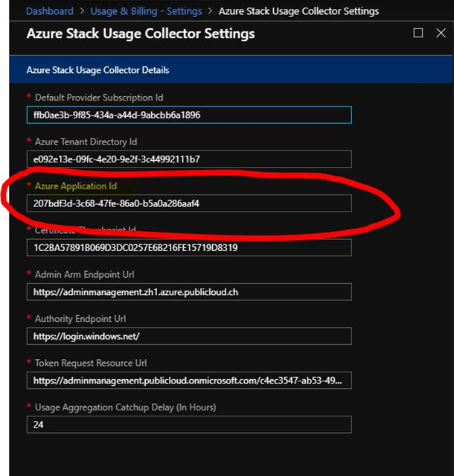Focus the Certificate Thumbprint Id field

click(189, 248)
